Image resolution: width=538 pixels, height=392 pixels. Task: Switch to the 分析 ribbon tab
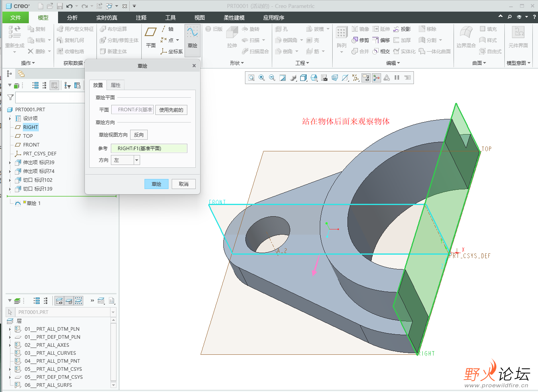[72, 18]
